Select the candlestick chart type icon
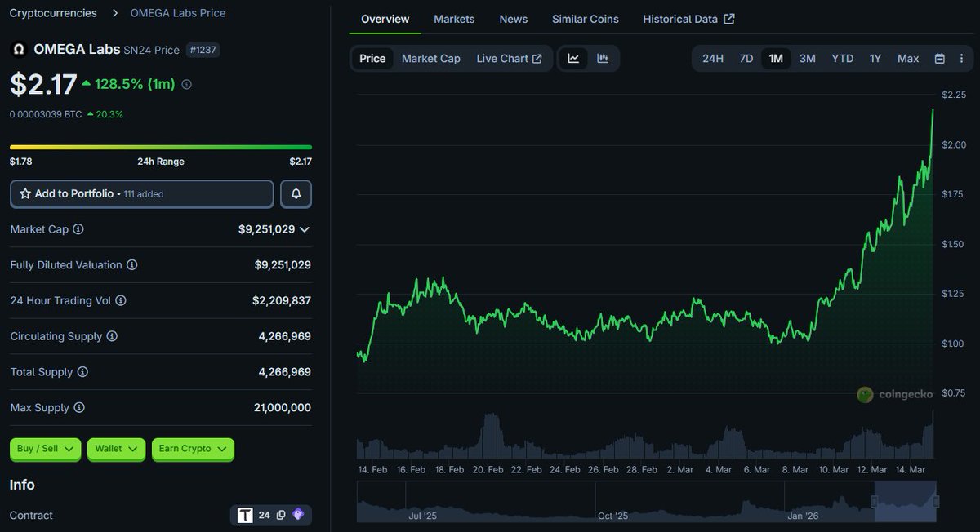Viewport: 980px width, 532px height. click(x=603, y=59)
